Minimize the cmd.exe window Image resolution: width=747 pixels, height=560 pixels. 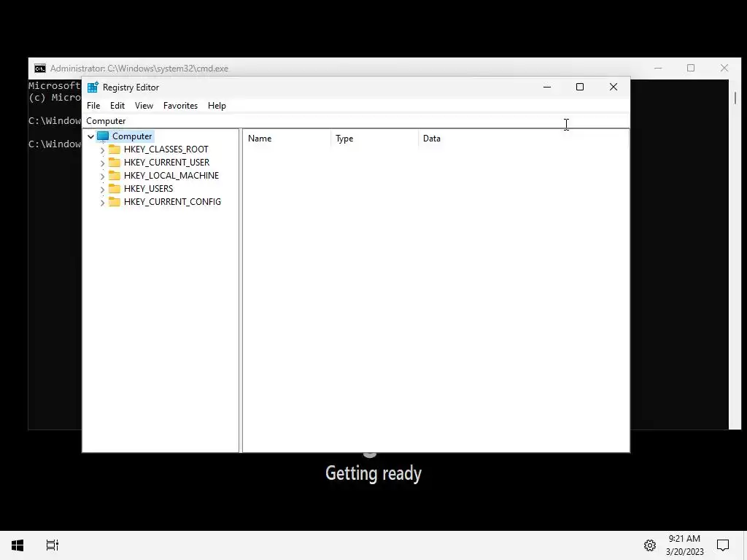click(x=658, y=68)
